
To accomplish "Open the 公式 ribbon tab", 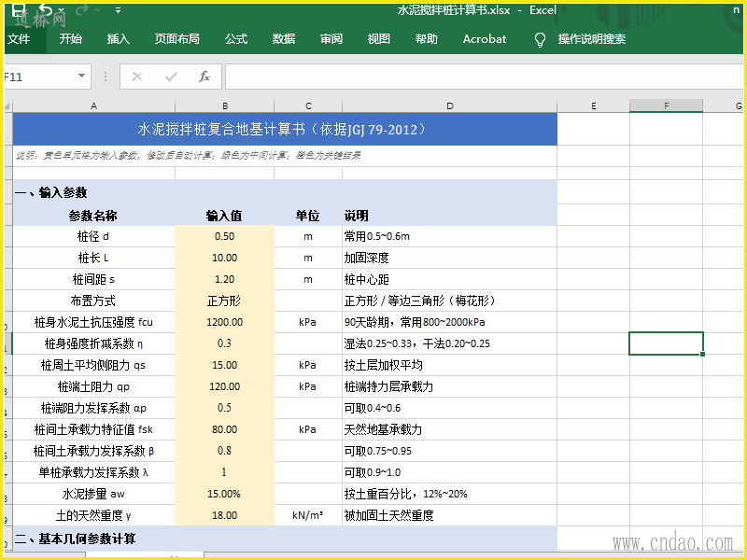I will point(236,39).
